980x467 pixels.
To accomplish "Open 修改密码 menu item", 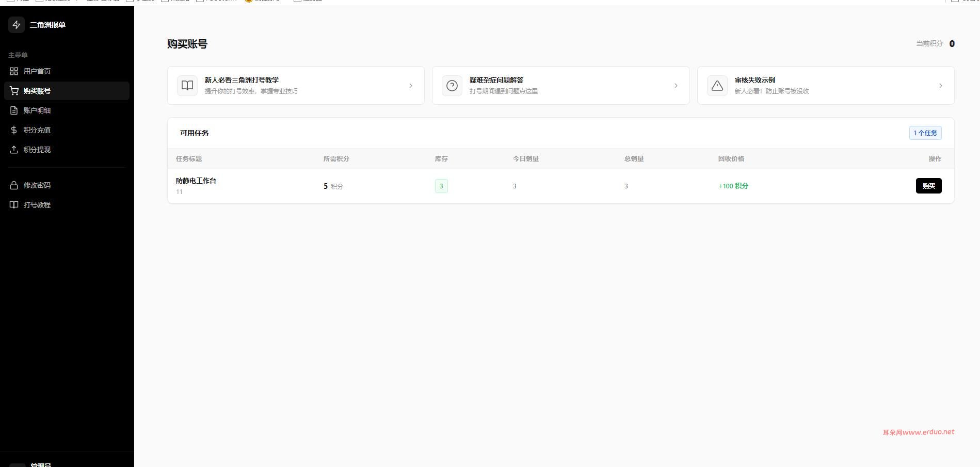I will click(x=67, y=185).
